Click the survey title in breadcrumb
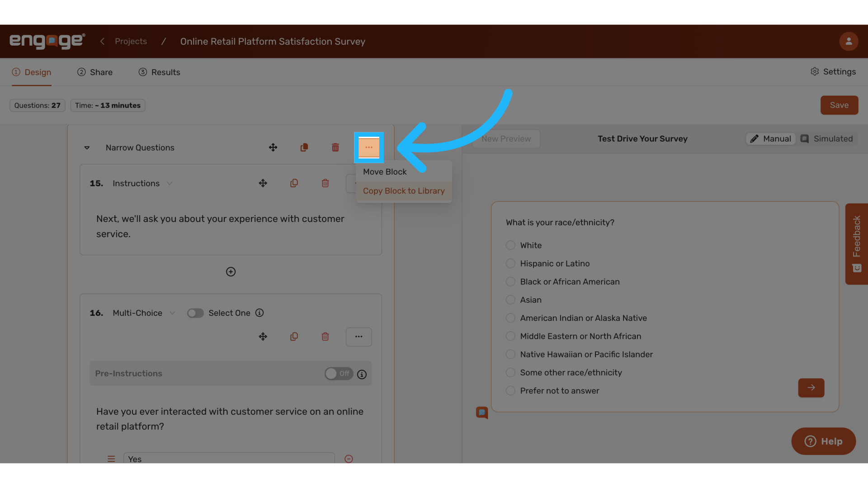The image size is (868, 488). click(273, 42)
